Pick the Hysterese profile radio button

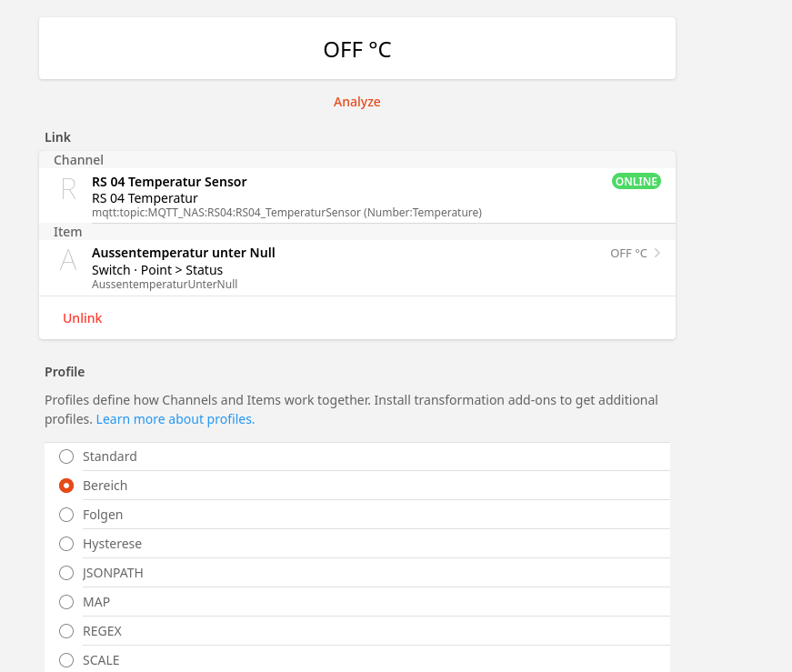point(66,544)
